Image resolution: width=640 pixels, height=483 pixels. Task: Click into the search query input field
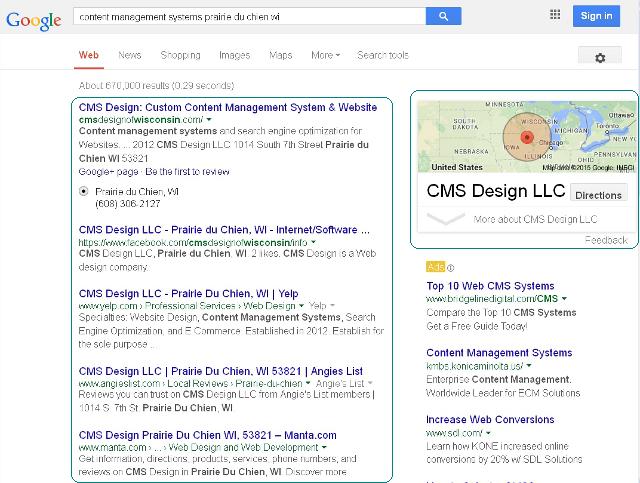pyautogui.click(x=249, y=16)
